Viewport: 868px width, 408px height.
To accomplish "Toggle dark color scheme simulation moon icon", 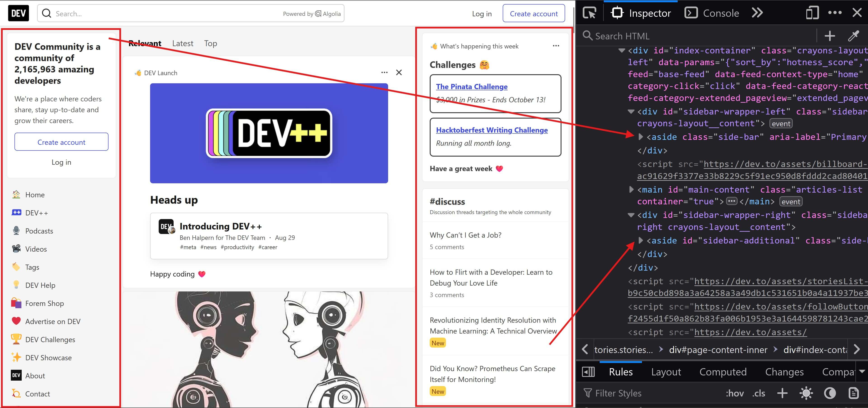I will (x=830, y=393).
